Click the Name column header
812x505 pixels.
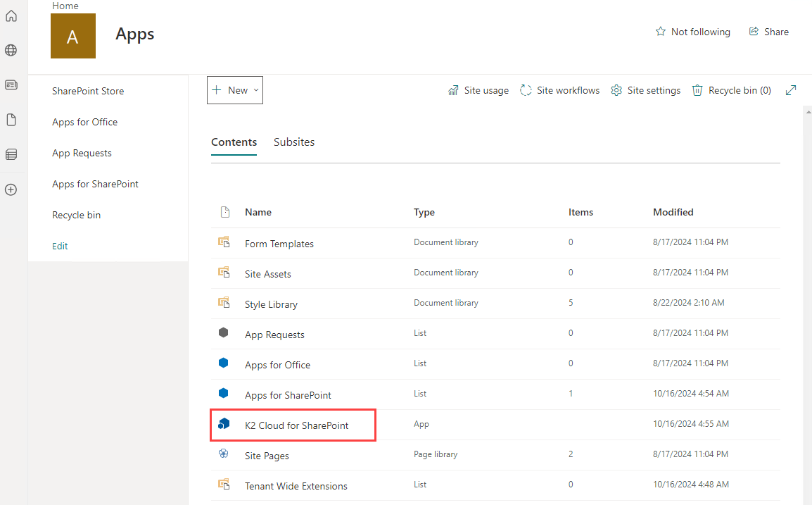tap(258, 212)
